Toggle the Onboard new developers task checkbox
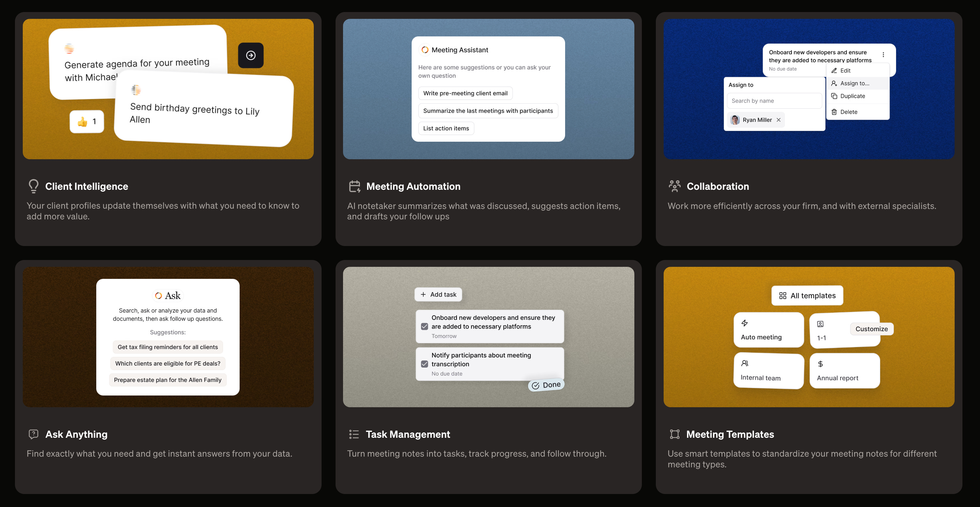 point(425,326)
